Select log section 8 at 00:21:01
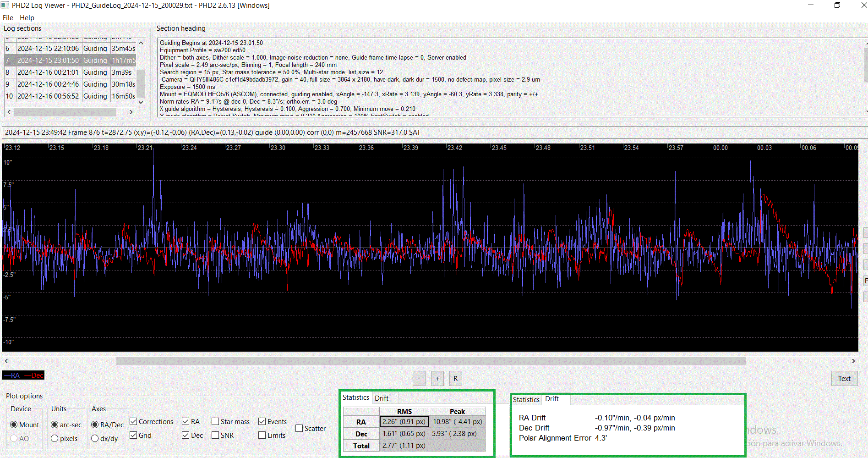The height and width of the screenshot is (458, 868). tap(70, 72)
